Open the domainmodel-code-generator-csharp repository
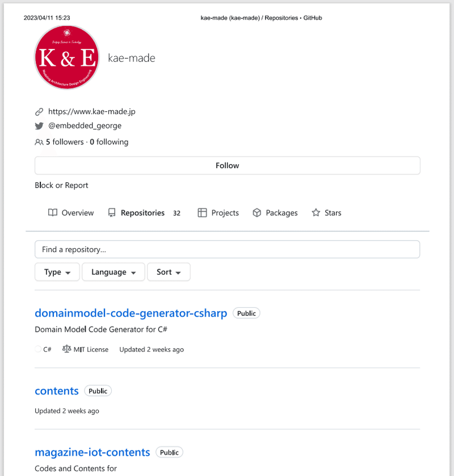The height and width of the screenshot is (476, 454). click(131, 313)
